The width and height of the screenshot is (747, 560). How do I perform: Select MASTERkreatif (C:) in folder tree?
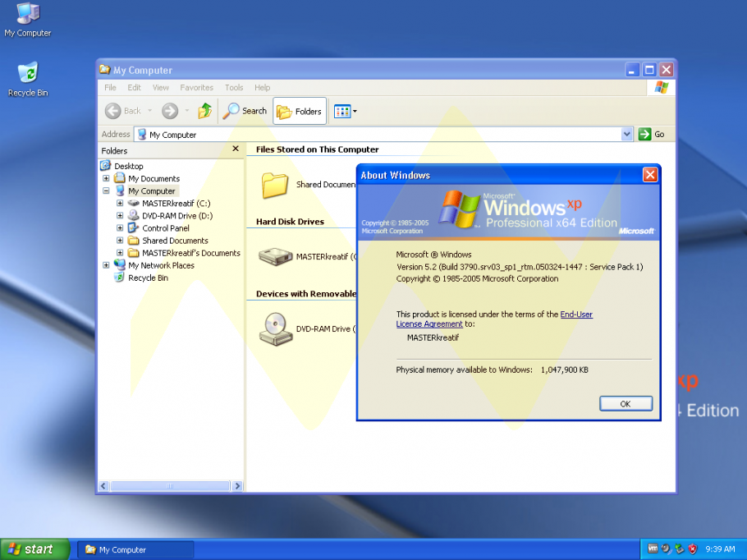176,204
